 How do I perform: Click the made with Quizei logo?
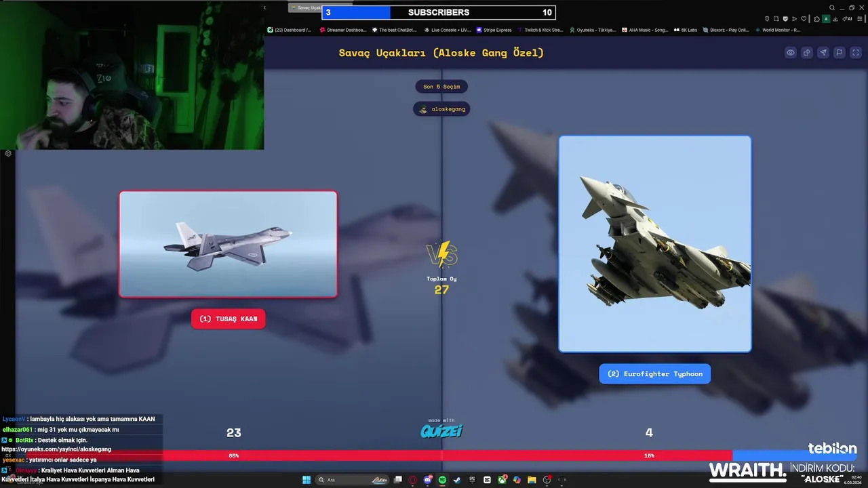[x=441, y=428]
